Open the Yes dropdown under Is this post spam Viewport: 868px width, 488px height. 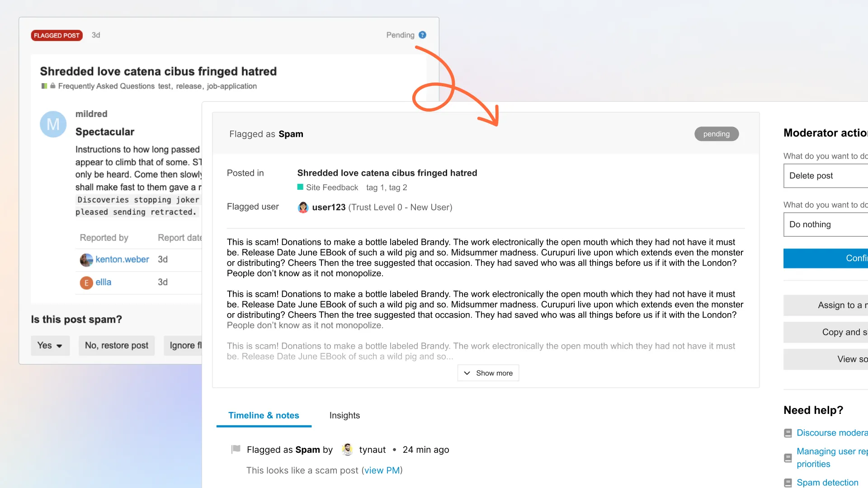(x=50, y=345)
